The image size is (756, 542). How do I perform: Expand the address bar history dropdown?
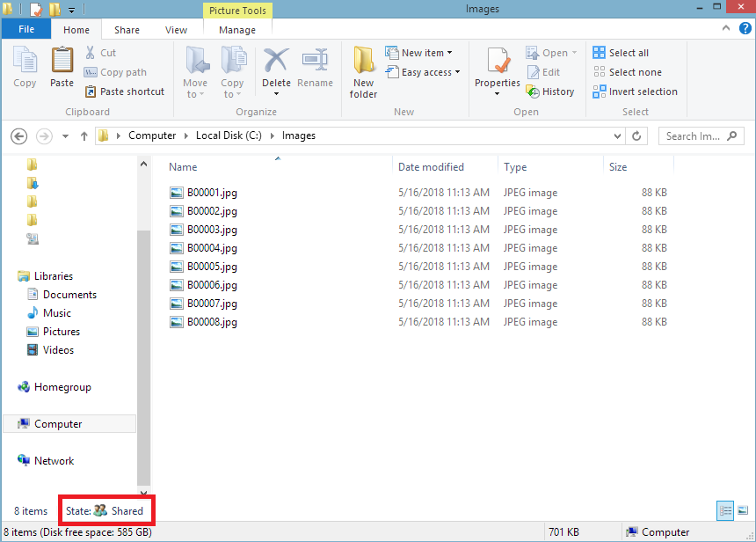tap(618, 136)
